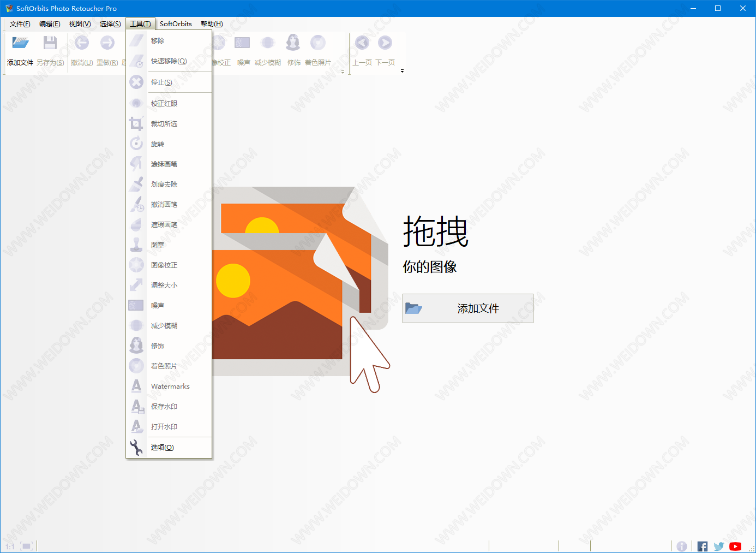Viewport: 756px width, 553px height.
Task: Choose 移除 (Remove) in Tools menu
Action: [x=169, y=41]
